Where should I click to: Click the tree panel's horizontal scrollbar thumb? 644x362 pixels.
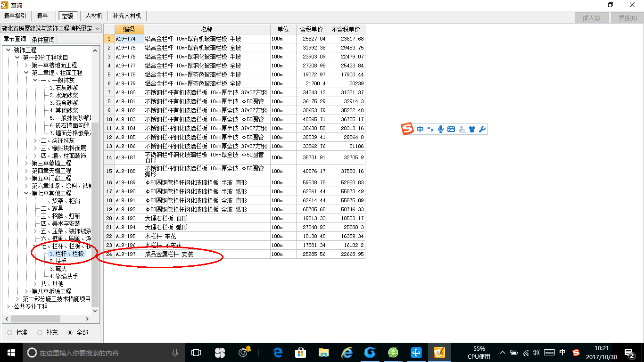point(35,319)
